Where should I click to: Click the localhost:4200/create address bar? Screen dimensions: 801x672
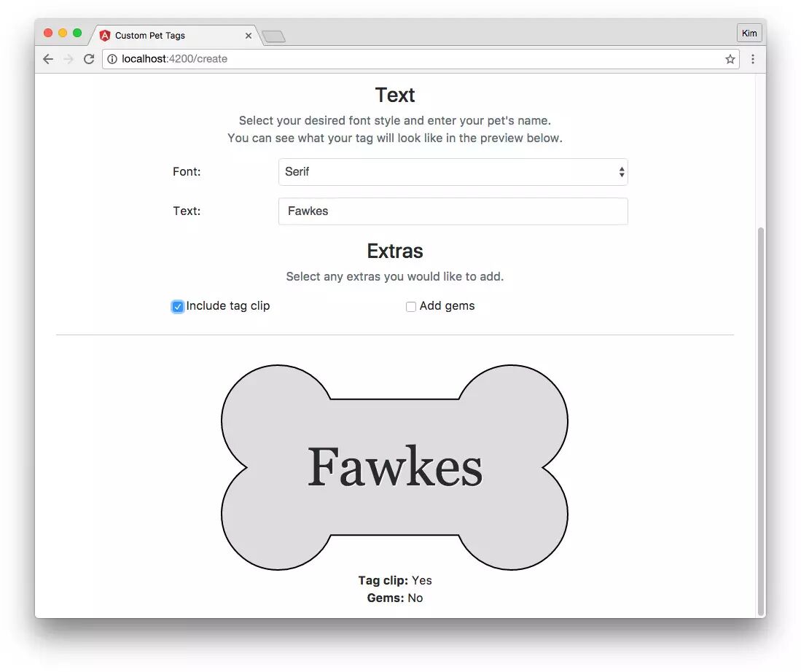coord(421,59)
